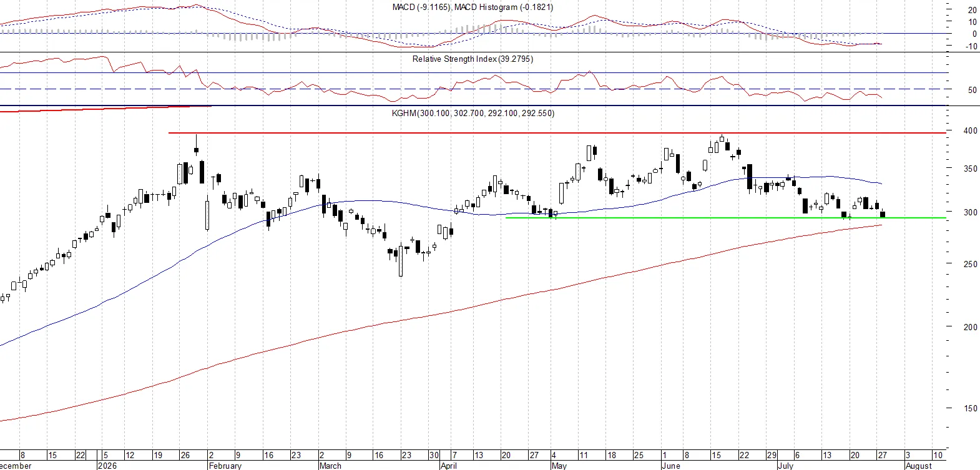
Task: Select the July month label
Action: pyautogui.click(x=786, y=466)
